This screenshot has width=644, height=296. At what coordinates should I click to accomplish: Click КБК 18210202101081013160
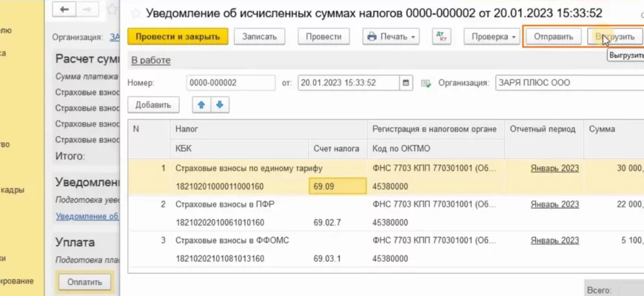[x=220, y=259]
